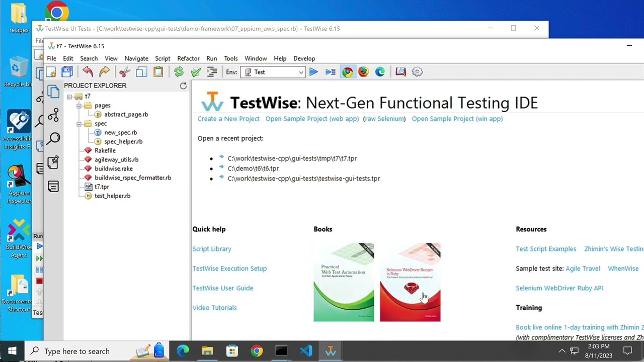This screenshot has width=644, height=362.
Task: Open recent testwise-gui-tests.tpr project
Action: [303, 178]
